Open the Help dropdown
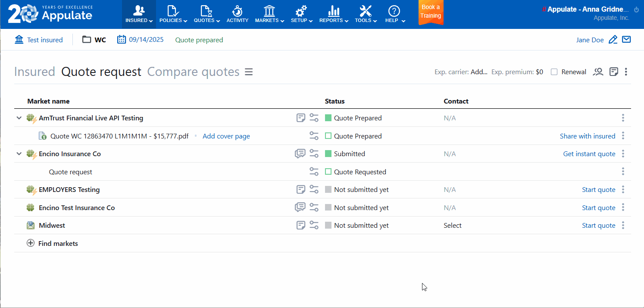 395,14
